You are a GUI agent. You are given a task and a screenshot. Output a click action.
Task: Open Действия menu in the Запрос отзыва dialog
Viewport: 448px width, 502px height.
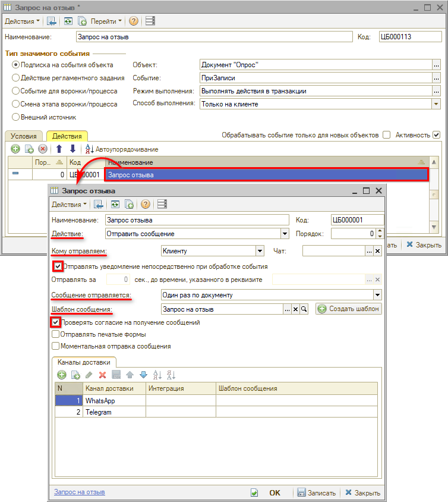tap(69, 204)
